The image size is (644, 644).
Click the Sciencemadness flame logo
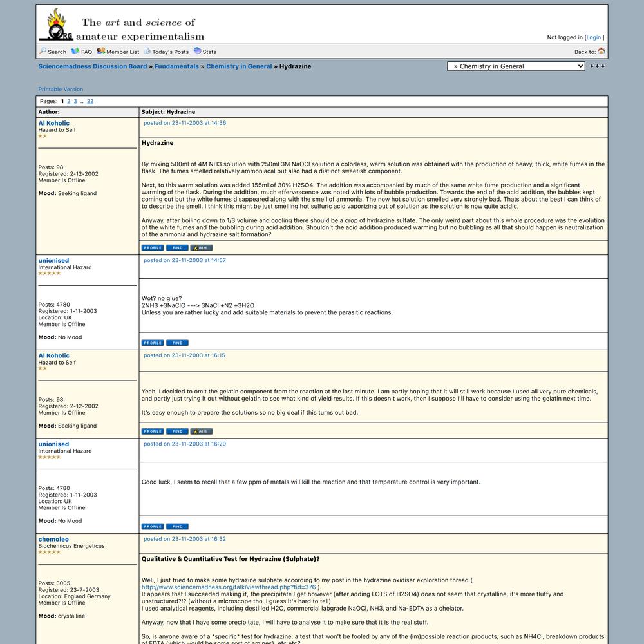(x=57, y=26)
